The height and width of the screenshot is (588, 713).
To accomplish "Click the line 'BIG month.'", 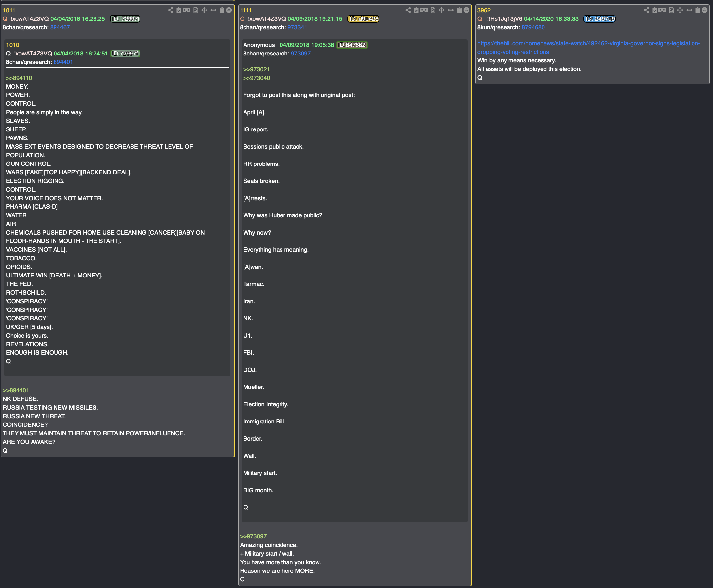I will tap(258, 490).
